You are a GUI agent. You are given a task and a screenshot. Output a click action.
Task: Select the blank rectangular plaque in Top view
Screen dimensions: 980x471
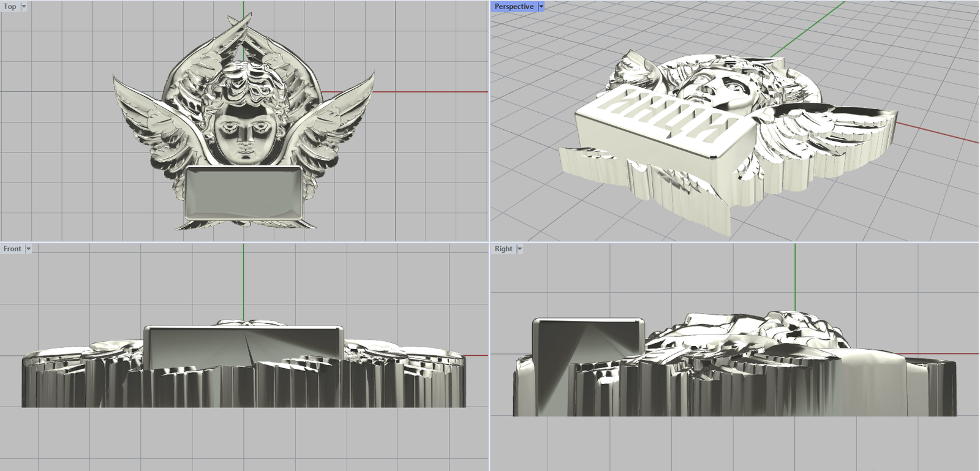point(243,192)
